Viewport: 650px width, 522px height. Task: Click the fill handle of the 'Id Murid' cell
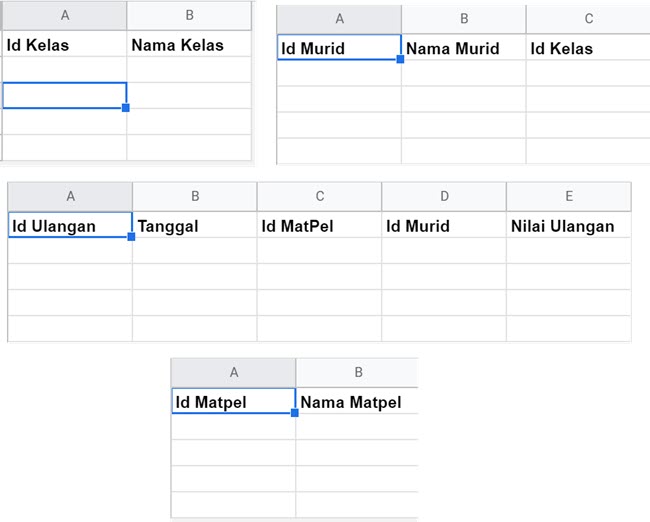click(x=401, y=61)
